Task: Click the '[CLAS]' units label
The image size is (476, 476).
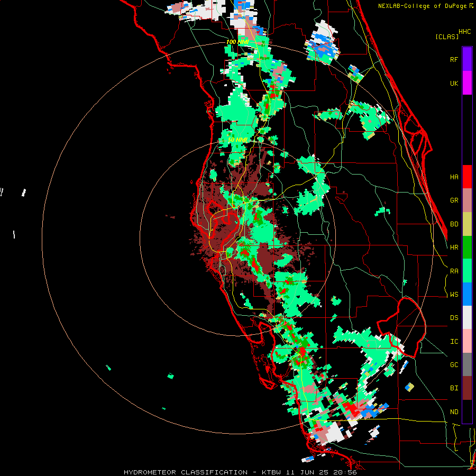Action: point(447,36)
